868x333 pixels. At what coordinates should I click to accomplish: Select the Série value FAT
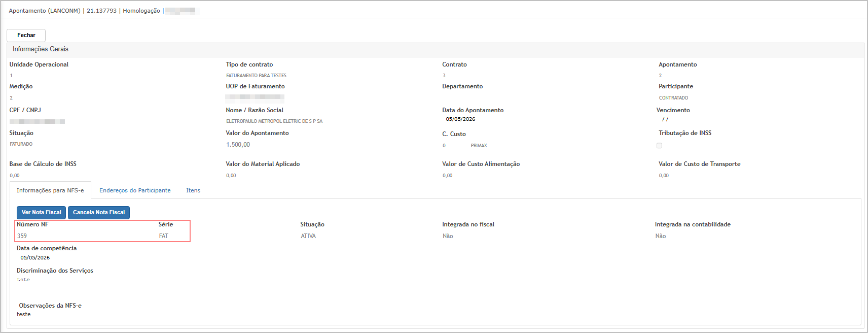pos(163,236)
